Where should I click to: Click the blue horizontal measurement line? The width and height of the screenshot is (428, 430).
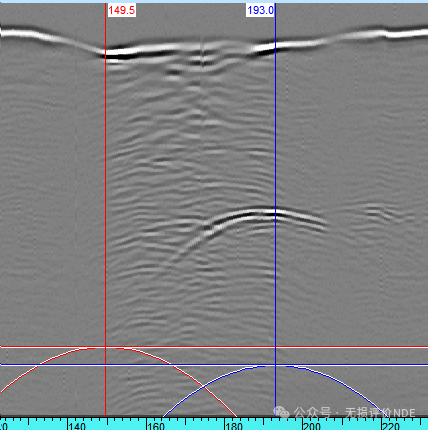pyautogui.click(x=214, y=365)
